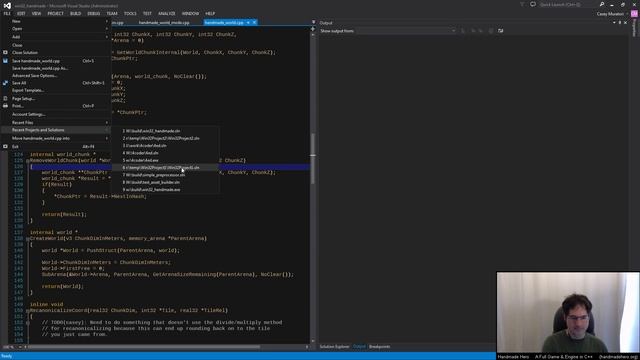Close the Output panel
The height and width of the screenshot is (360, 640).
point(625,23)
